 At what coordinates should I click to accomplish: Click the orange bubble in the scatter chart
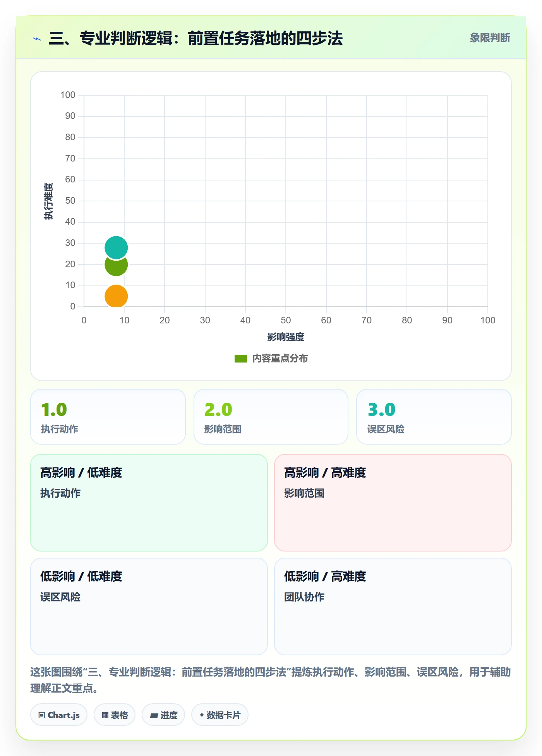[116, 296]
